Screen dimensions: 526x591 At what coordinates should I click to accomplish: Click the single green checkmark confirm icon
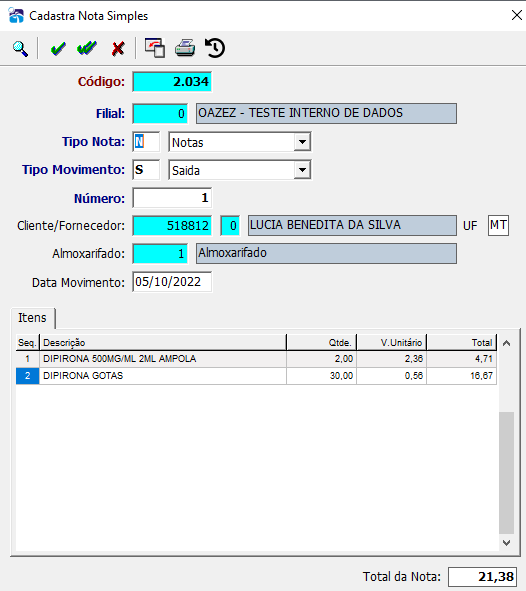pos(58,49)
